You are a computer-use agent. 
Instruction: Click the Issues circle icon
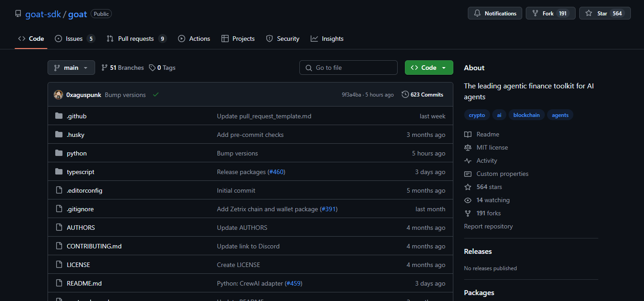(x=58, y=39)
